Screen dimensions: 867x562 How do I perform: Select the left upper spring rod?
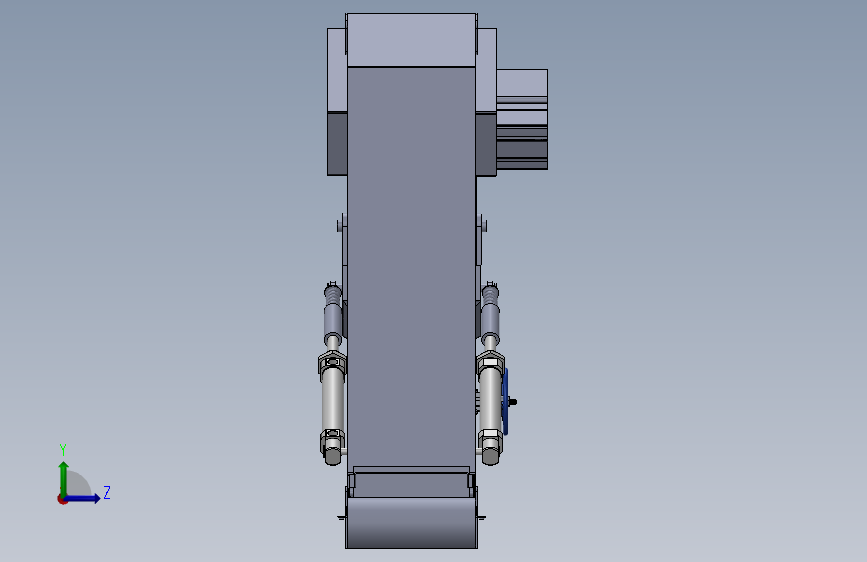(x=332, y=314)
